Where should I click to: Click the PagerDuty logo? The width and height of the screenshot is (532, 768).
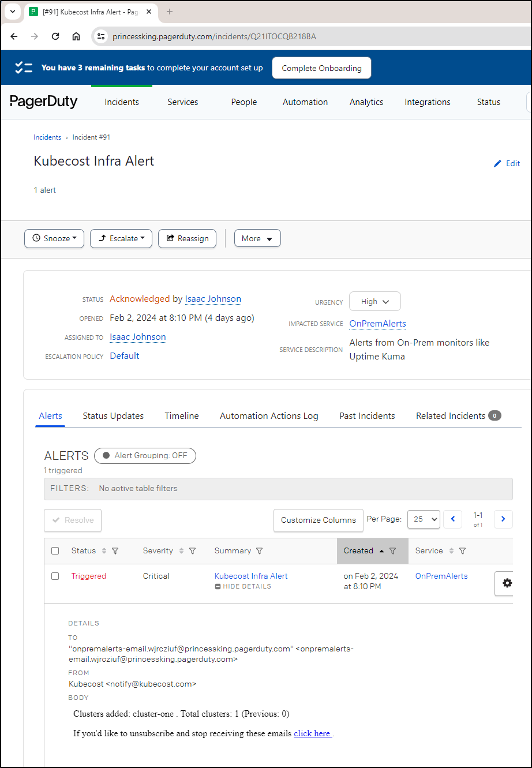[44, 102]
